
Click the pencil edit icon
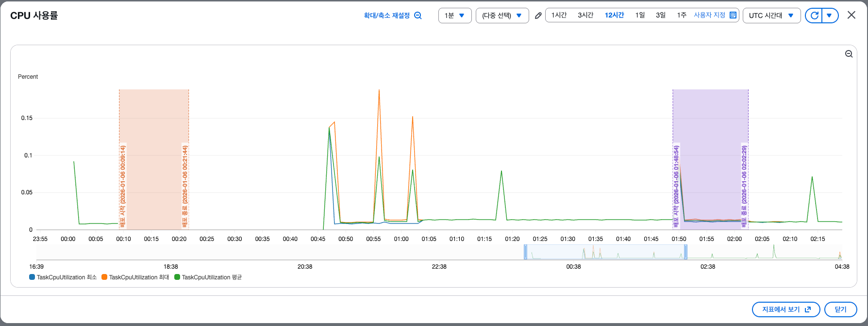(538, 16)
